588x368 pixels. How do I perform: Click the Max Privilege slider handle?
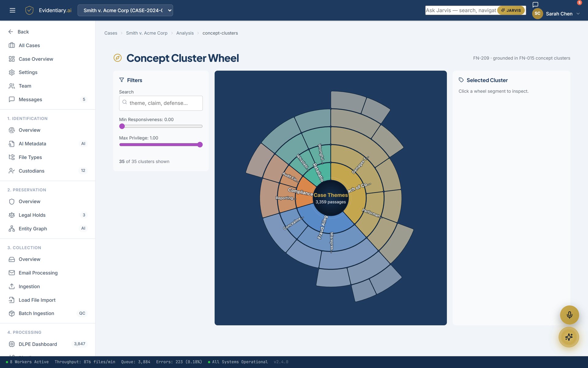(x=200, y=145)
